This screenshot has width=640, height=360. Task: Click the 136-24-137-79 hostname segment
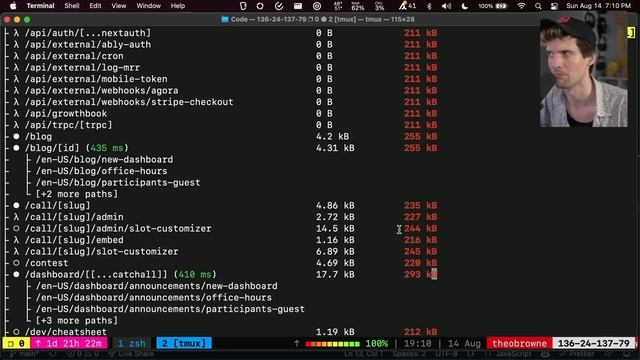coord(593,343)
